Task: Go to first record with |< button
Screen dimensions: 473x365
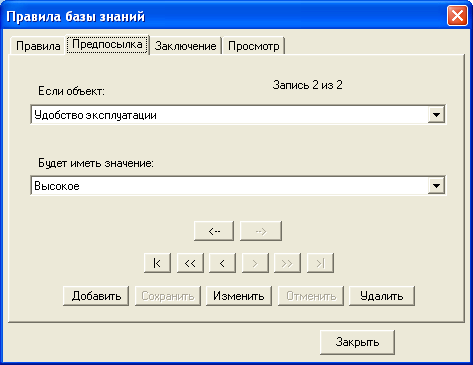Action: (x=157, y=263)
